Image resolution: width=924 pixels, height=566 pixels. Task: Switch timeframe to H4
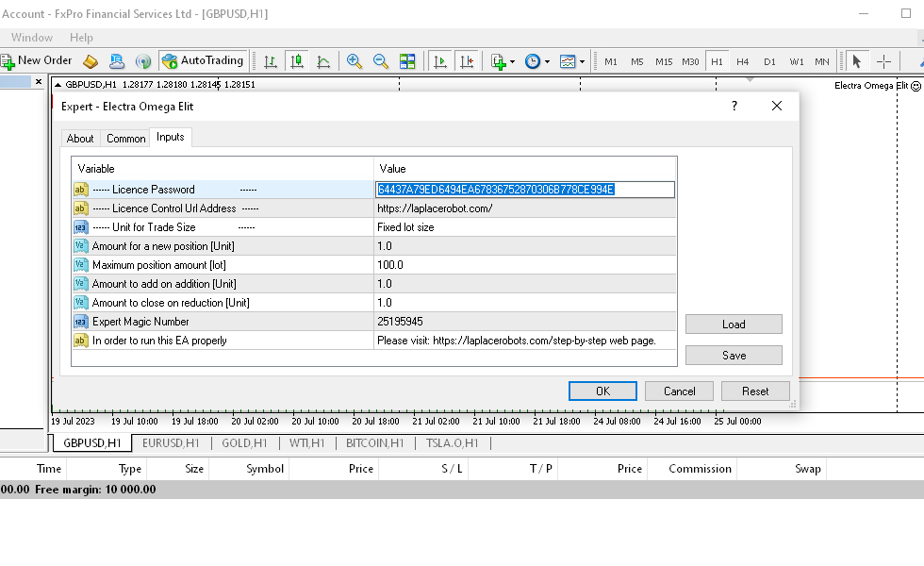(743, 61)
